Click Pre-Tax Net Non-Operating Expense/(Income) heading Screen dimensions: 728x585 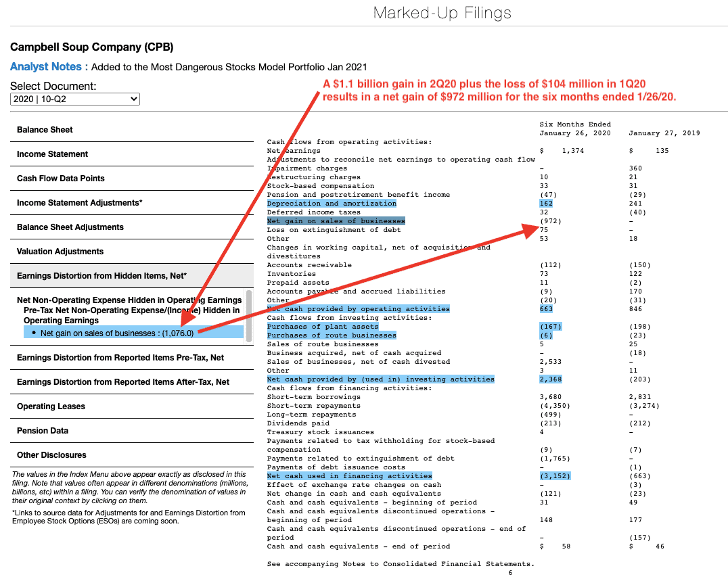(x=132, y=315)
